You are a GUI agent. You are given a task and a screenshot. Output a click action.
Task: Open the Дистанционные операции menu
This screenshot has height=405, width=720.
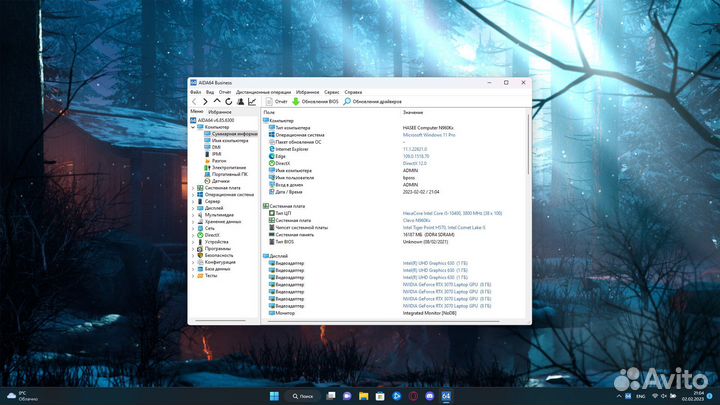(x=264, y=92)
